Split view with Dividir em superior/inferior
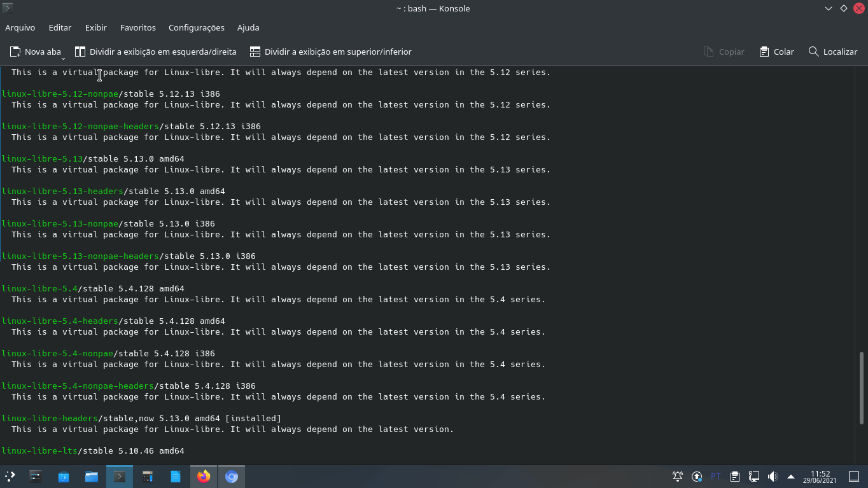The width and height of the screenshot is (868, 488). click(330, 51)
